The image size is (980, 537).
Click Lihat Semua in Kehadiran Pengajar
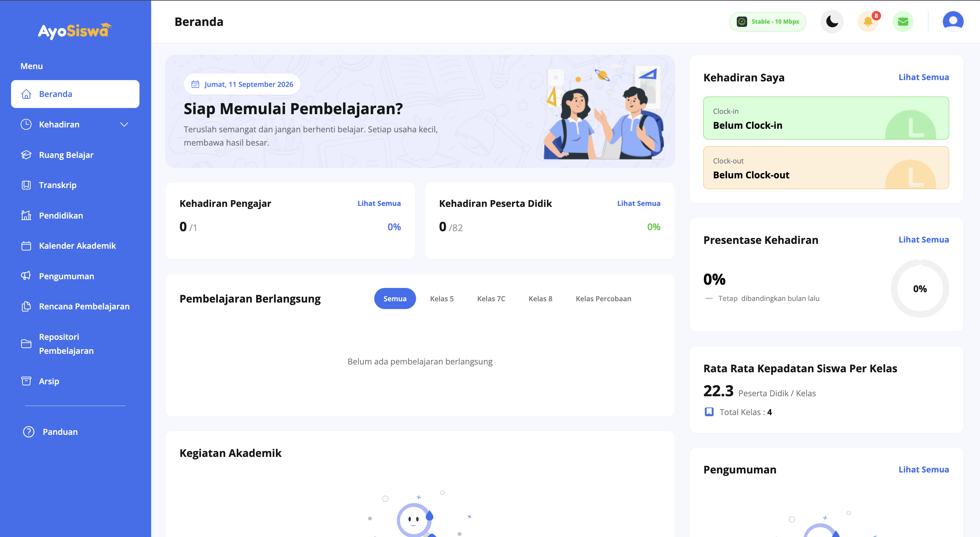[x=379, y=203]
